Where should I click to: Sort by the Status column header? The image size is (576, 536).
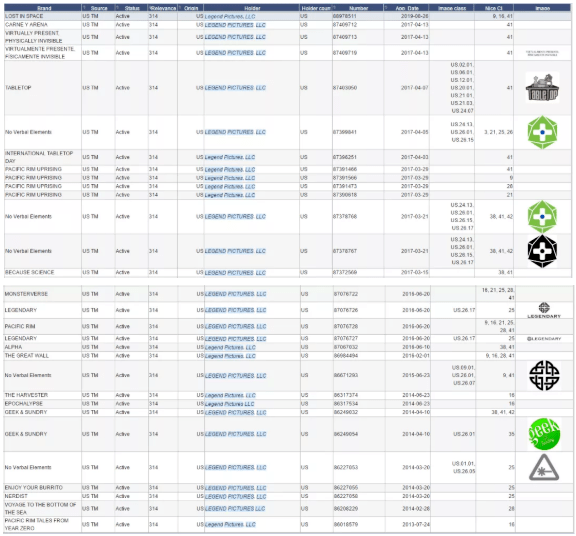pos(132,8)
